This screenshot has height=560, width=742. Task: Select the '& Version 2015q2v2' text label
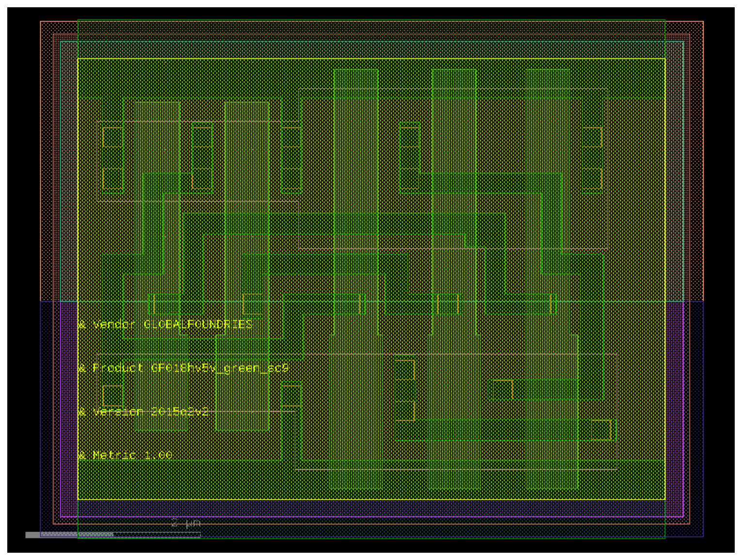click(144, 412)
